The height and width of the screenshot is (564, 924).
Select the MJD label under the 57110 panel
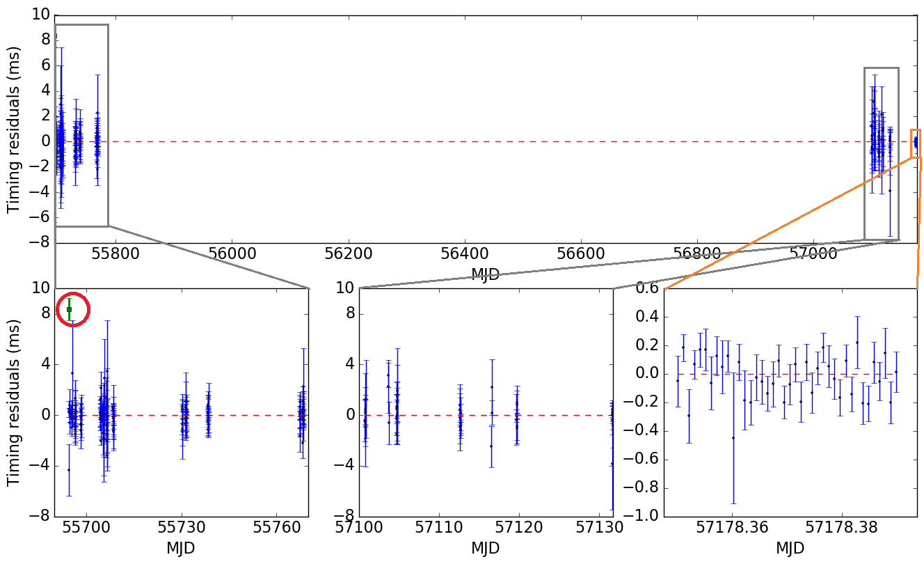point(485,548)
